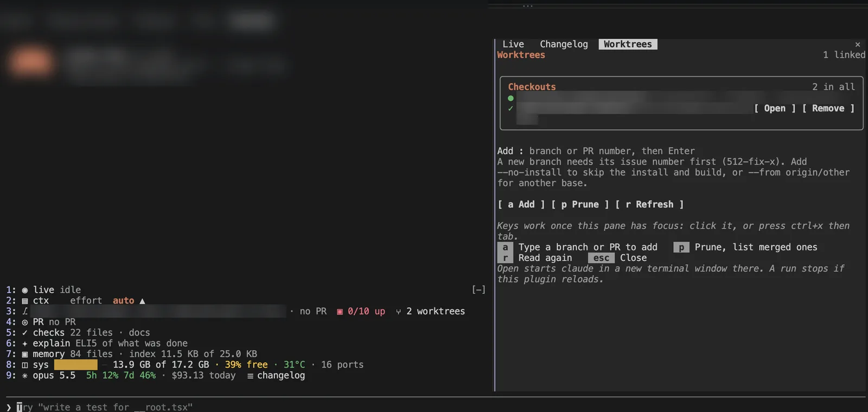
Task: Click the red 0/10 up indicator icon
Action: 340,312
